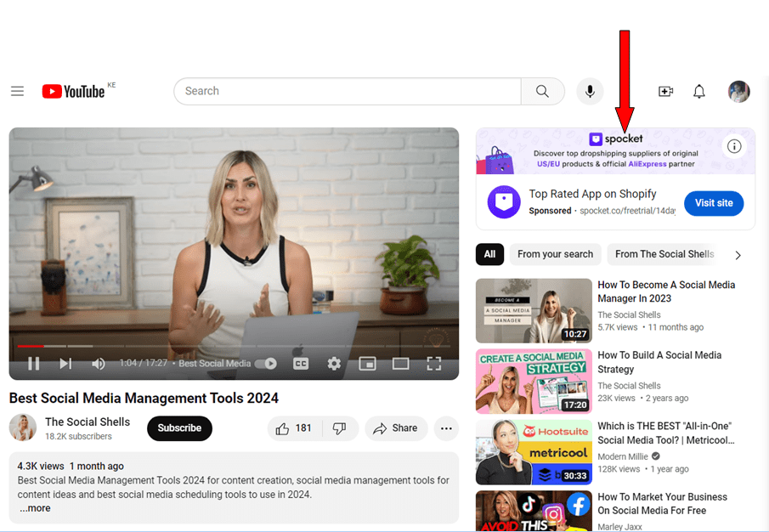
Task: Enter fullscreen on the video player
Action: [x=434, y=363]
